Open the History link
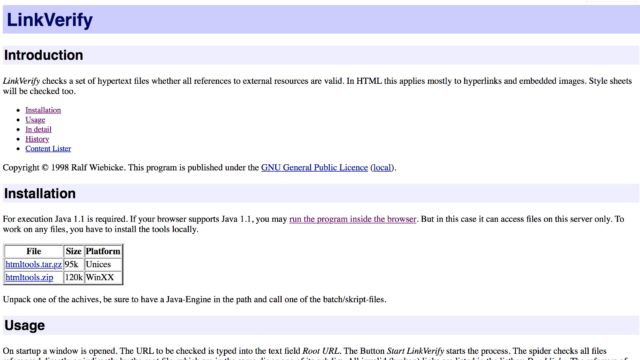The height and width of the screenshot is (360, 640). click(37, 139)
